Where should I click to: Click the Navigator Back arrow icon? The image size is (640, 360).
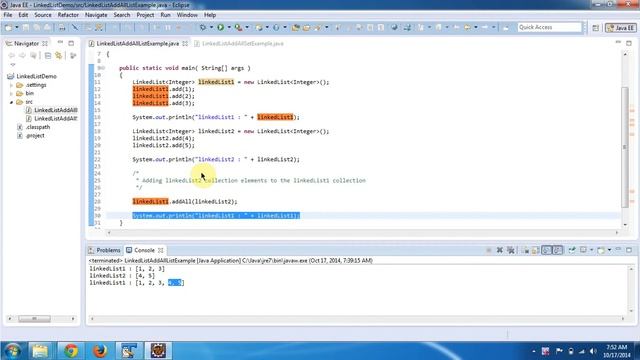tap(12, 56)
